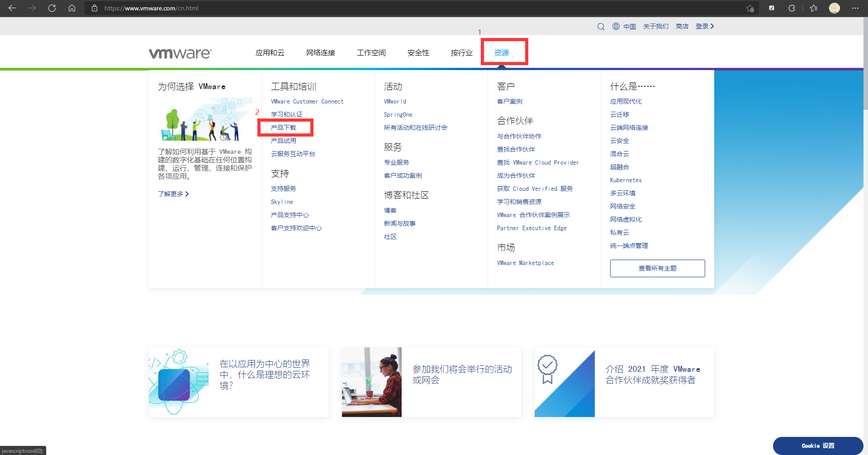This screenshot has width=868, height=455.
Task: Open 产品支持中心 link
Action: (x=290, y=215)
